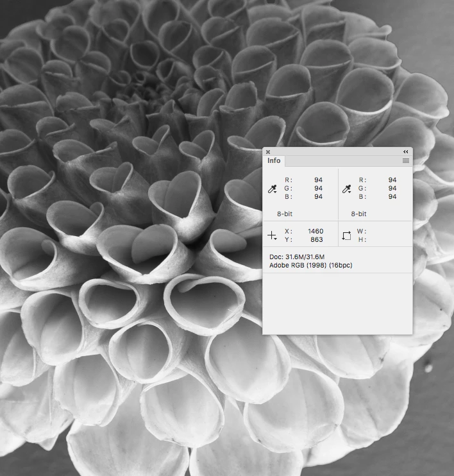Click the H: height label

point(362,239)
